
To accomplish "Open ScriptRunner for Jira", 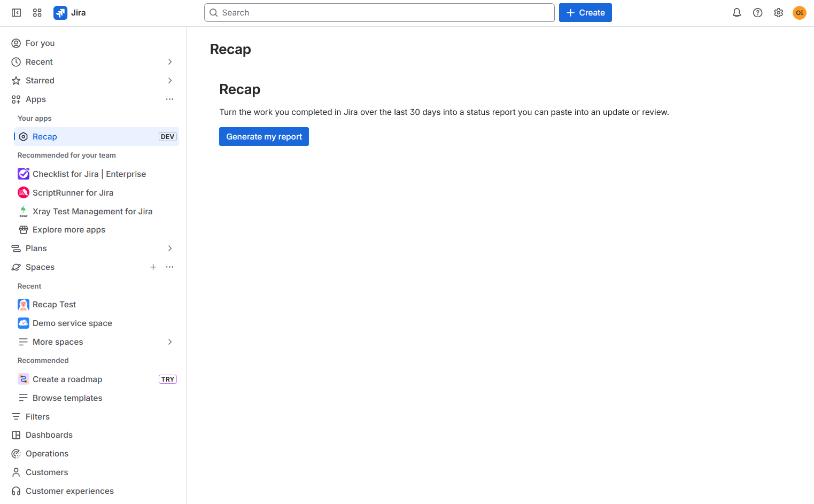I will [96, 192].
